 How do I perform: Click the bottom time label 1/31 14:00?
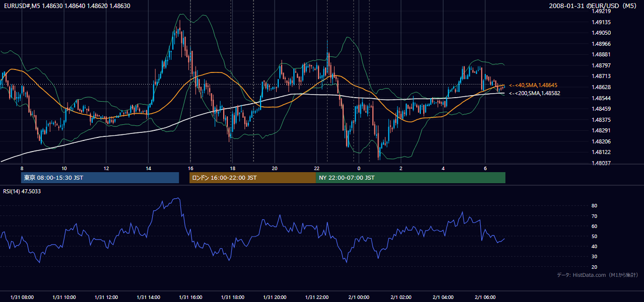[x=148, y=297]
